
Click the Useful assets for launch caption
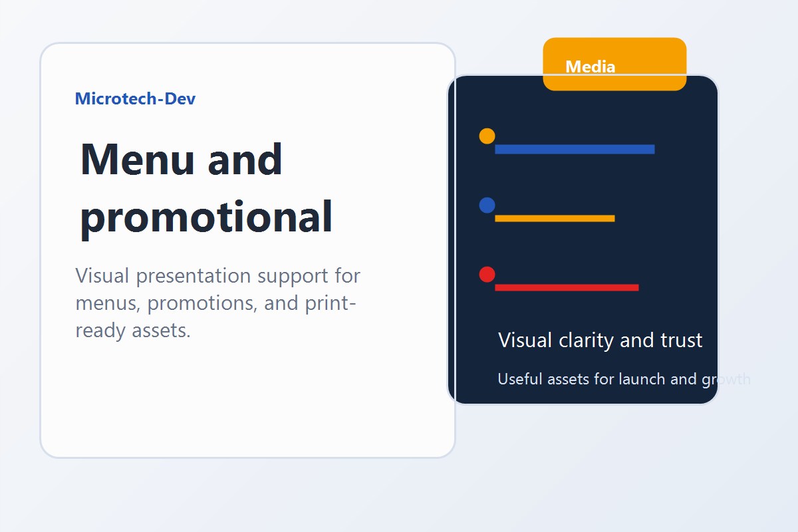(x=623, y=379)
